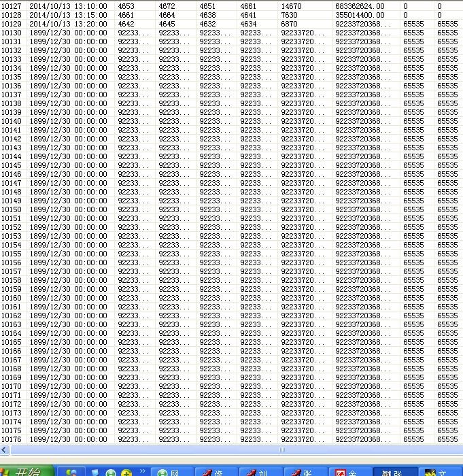
Task: Select row number 10140
Action: 12,121
